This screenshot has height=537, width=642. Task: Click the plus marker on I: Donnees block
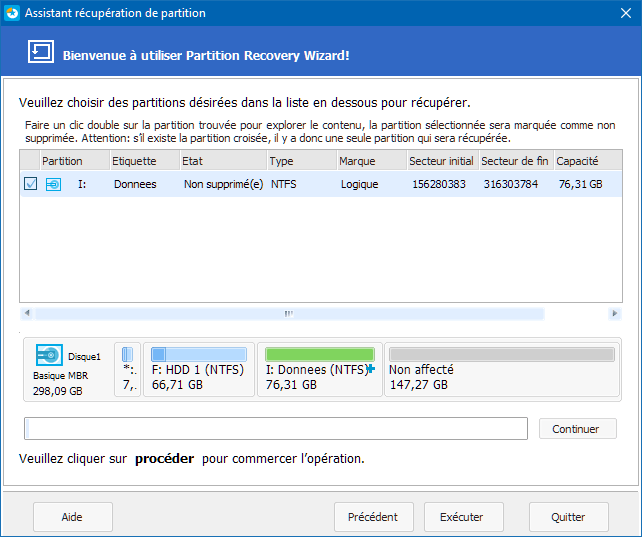(370, 369)
